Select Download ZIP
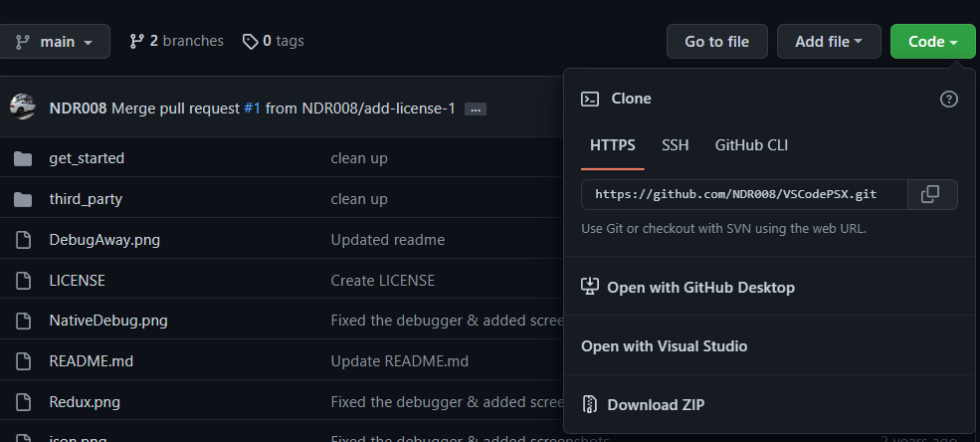Screen dimensions: 980x442 (x=643, y=405)
